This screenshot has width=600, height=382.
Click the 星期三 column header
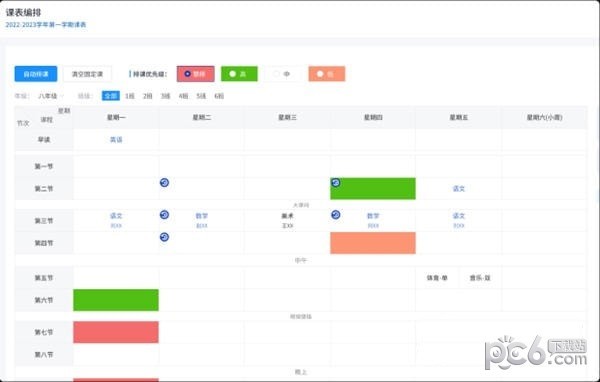[x=287, y=118]
